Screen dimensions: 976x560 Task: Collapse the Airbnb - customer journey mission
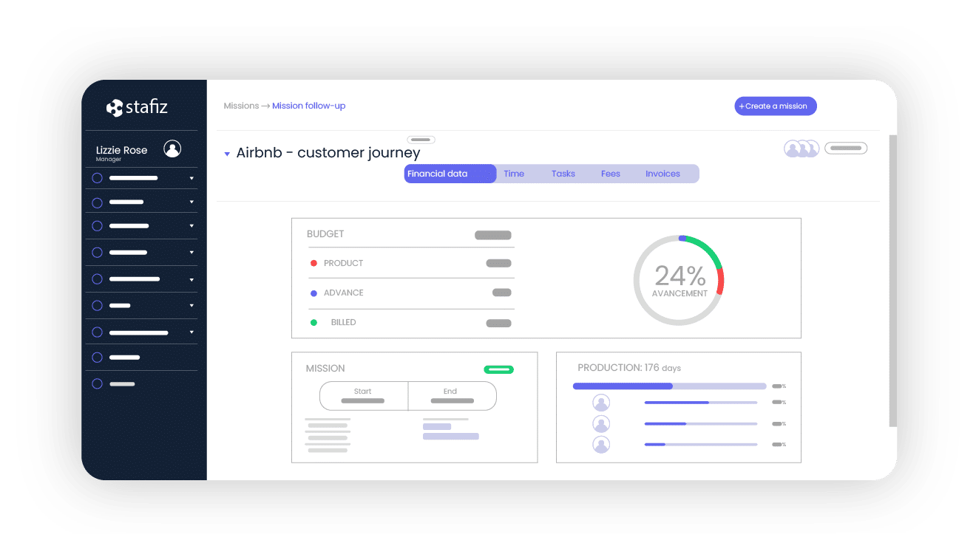227,154
